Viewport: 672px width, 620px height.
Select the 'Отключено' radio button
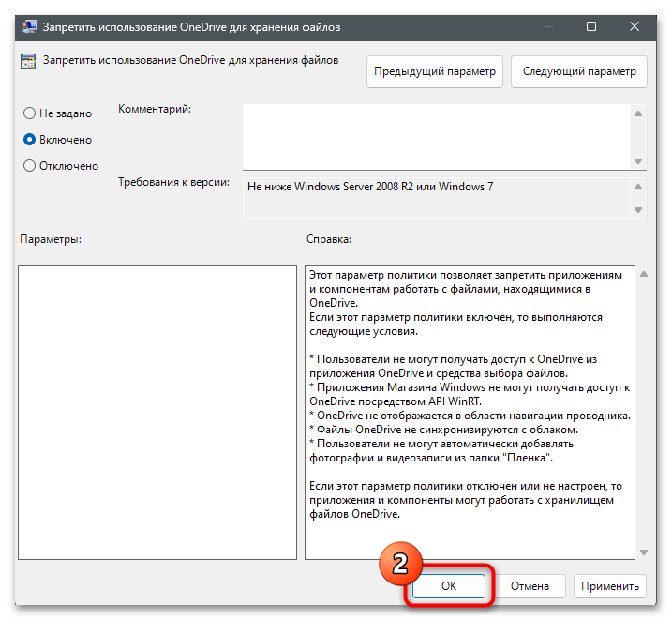(x=29, y=166)
